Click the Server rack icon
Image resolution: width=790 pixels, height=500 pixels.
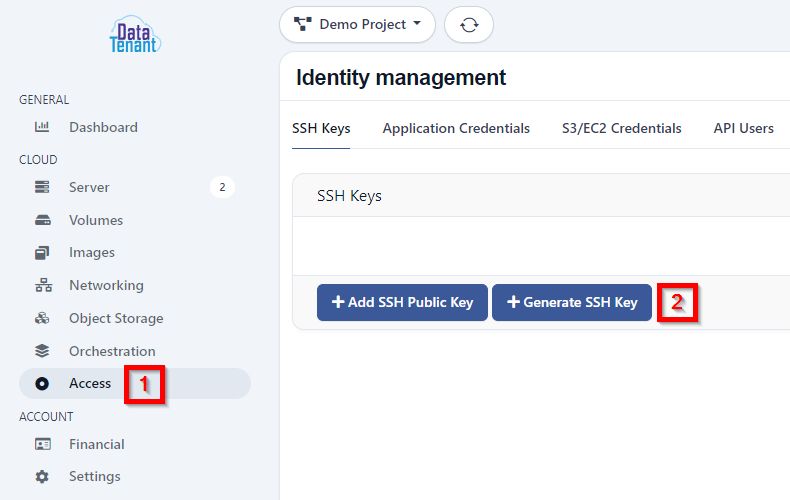tap(42, 187)
